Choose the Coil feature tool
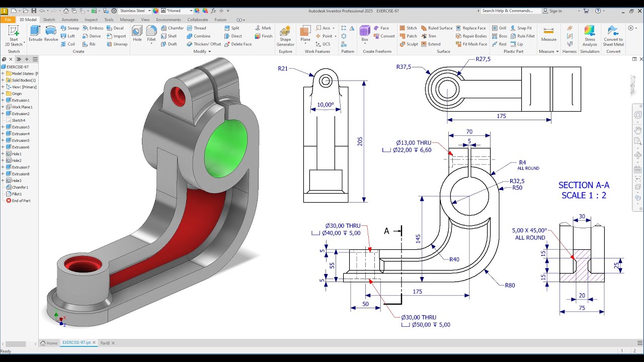The image size is (644, 362). pyautogui.click(x=68, y=44)
